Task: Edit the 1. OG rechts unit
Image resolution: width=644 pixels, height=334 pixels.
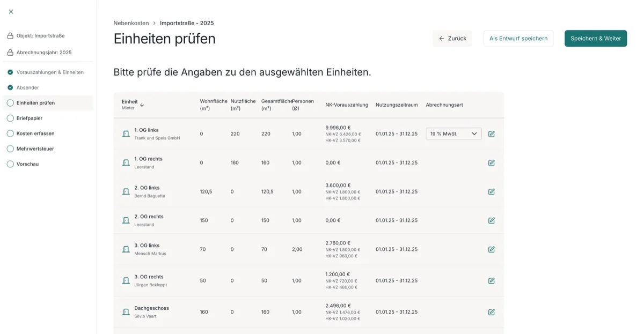Action: click(492, 163)
